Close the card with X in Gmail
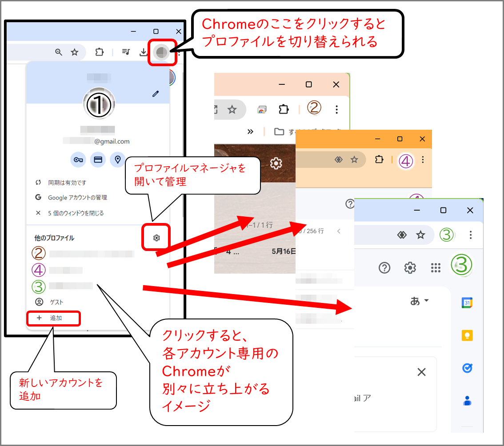This screenshot has width=504, height=446. click(x=421, y=372)
